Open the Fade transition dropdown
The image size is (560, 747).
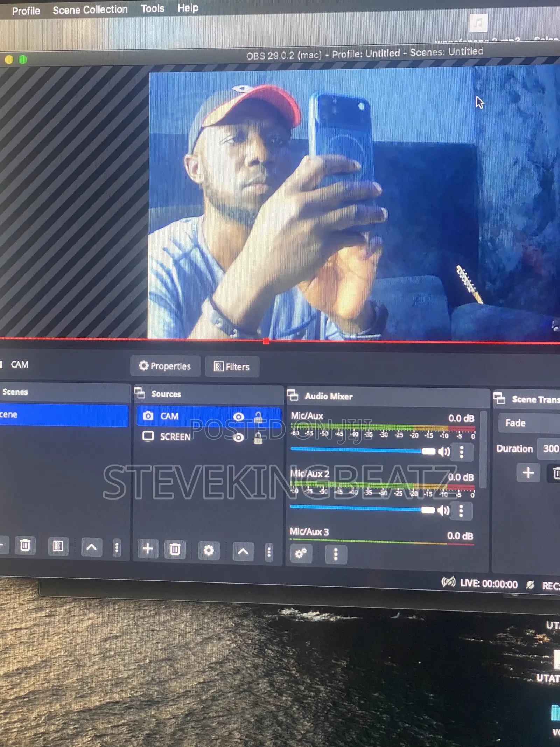tap(529, 423)
